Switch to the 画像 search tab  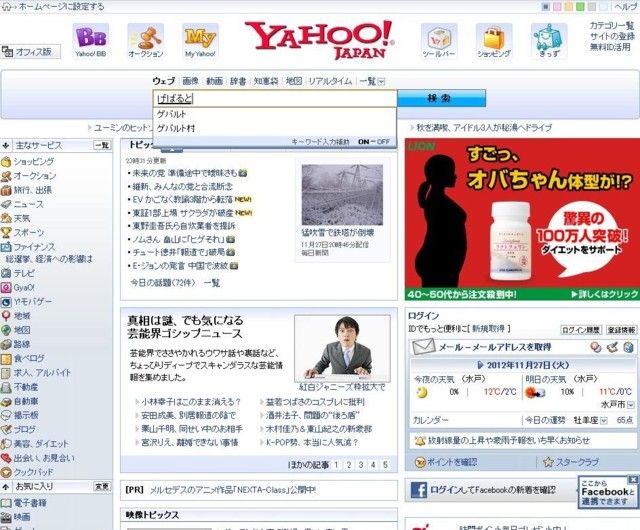[190, 81]
